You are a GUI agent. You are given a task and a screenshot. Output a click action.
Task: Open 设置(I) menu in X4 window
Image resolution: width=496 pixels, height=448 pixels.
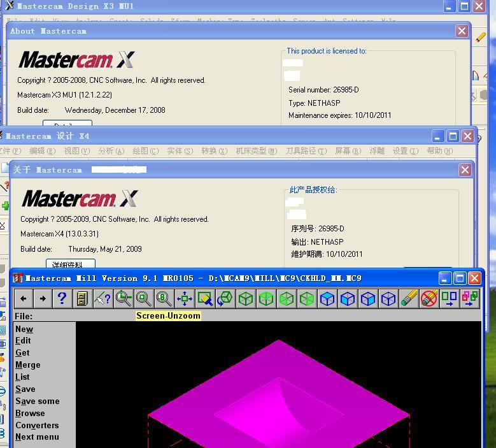(x=406, y=151)
